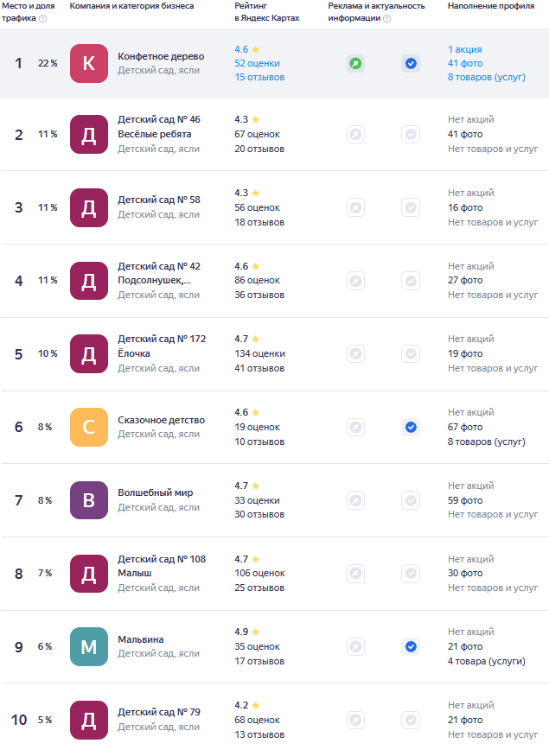This screenshot has height=756, width=549.
Task: Click the 'Д' logo of Детский сад № 79
Action: pyautogui.click(x=89, y=720)
